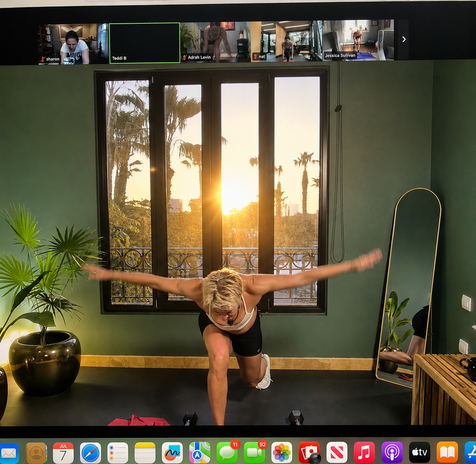Open the Mail app in the dock

pyautogui.click(x=8, y=453)
